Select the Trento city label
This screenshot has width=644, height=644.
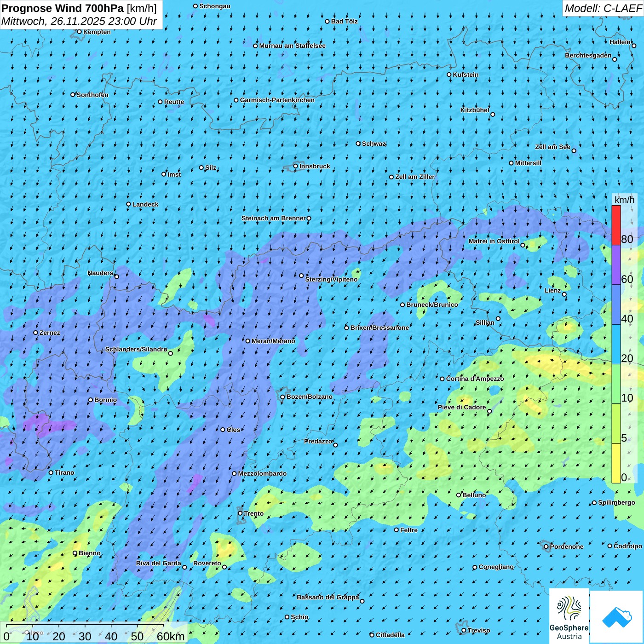click(254, 513)
